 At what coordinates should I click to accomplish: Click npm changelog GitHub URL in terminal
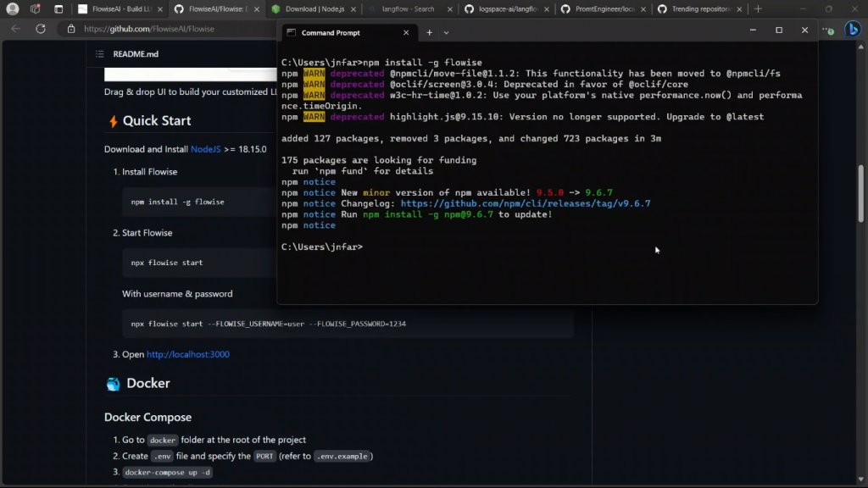pyautogui.click(x=525, y=203)
